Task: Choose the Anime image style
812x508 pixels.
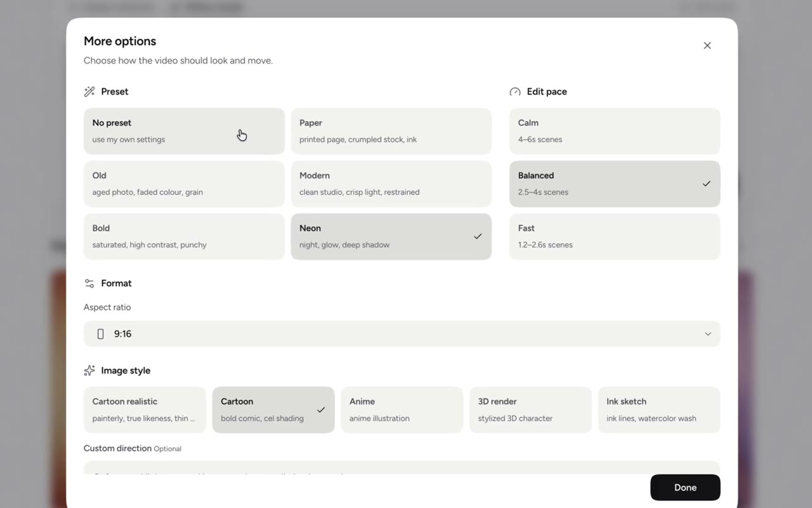Action: [x=402, y=410]
